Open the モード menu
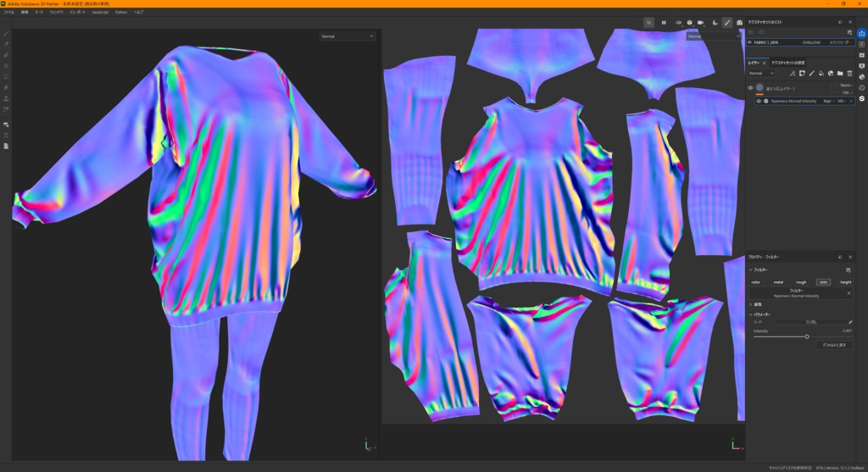The image size is (868, 472). (39, 12)
